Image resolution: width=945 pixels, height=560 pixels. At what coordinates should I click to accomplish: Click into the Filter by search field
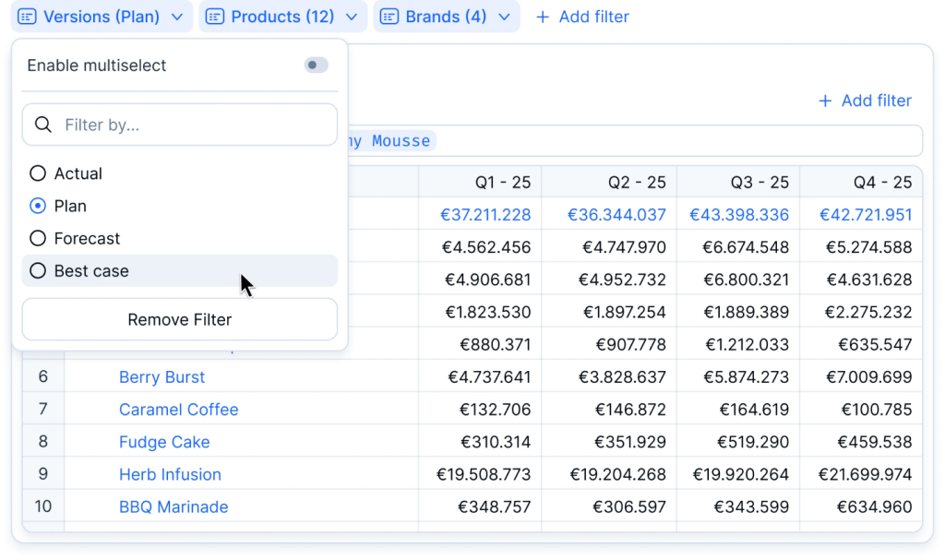point(194,125)
